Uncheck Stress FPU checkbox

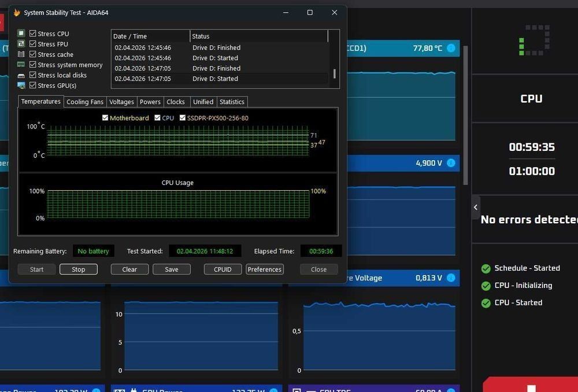point(33,44)
